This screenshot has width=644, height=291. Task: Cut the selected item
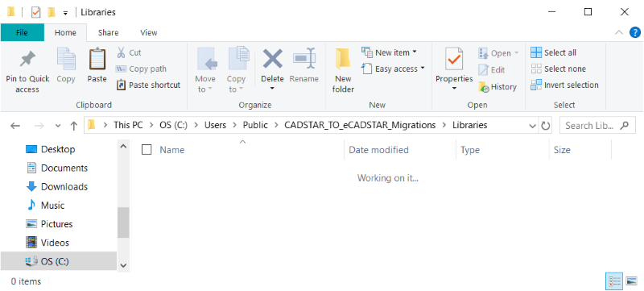(x=129, y=52)
